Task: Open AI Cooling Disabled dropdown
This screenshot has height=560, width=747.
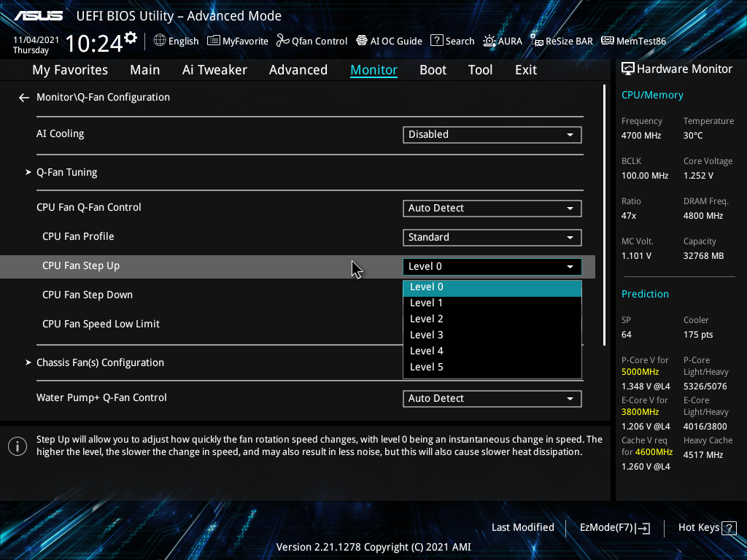Action: [x=492, y=135]
